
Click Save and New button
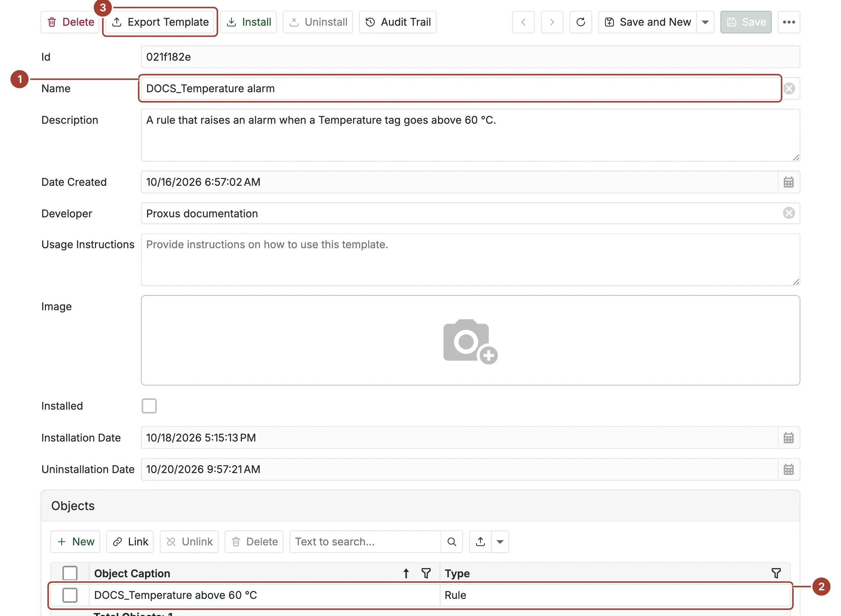click(648, 22)
